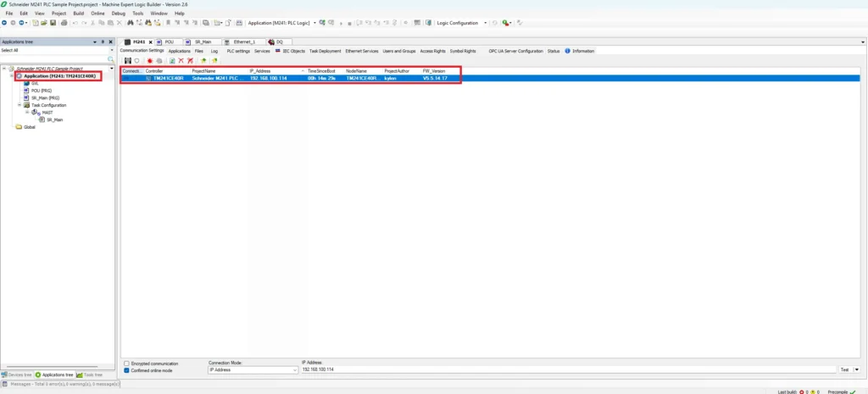Open the Build menu
The width and height of the screenshot is (868, 394).
[79, 14]
